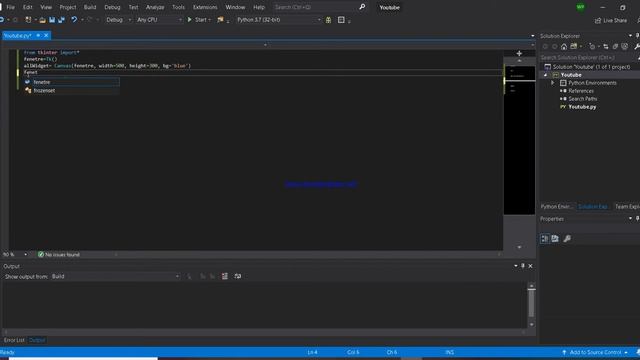Click the interactive window icon in toolbar
This screenshot has width=640, height=360.
tap(341, 20)
